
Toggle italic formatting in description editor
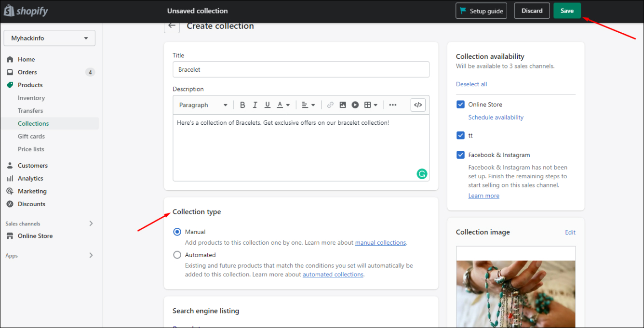point(255,105)
